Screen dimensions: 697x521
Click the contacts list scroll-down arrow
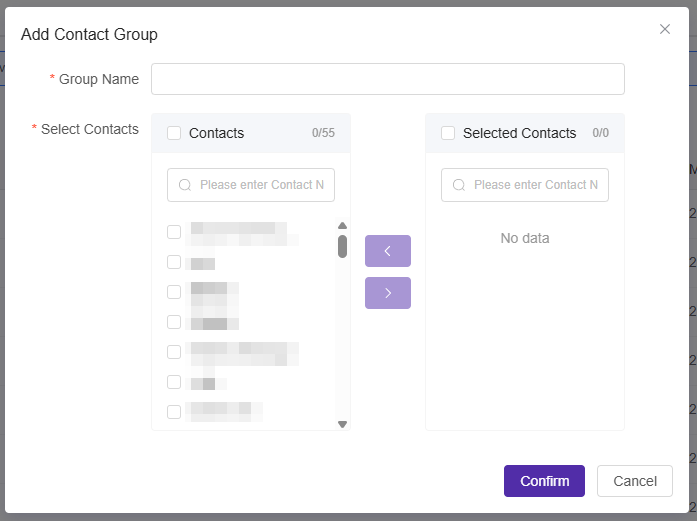pos(342,424)
